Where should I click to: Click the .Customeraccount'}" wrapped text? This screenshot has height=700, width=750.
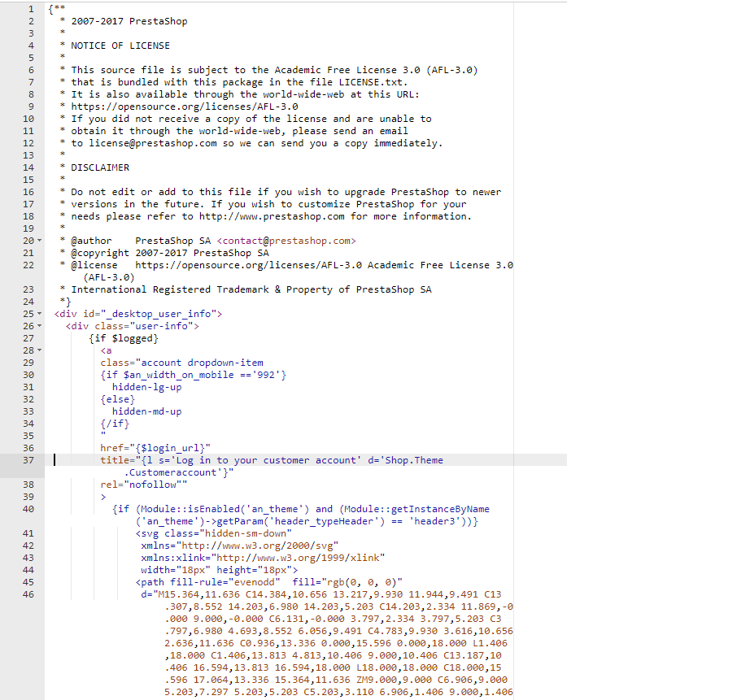coord(179,472)
